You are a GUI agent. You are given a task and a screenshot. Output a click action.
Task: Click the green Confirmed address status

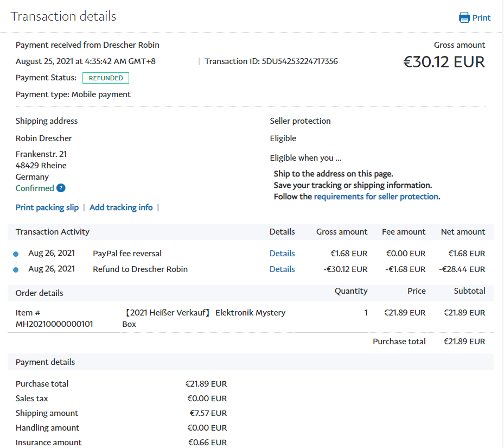35,188
